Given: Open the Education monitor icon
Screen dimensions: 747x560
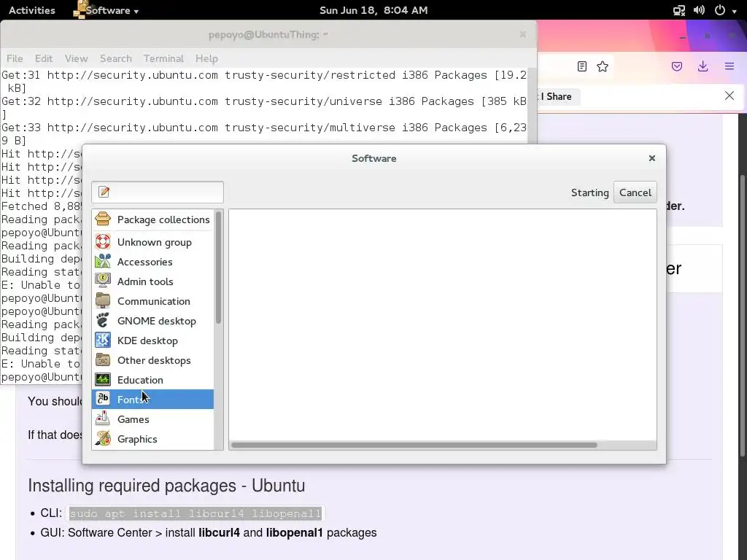Looking at the screenshot, I should [102, 379].
